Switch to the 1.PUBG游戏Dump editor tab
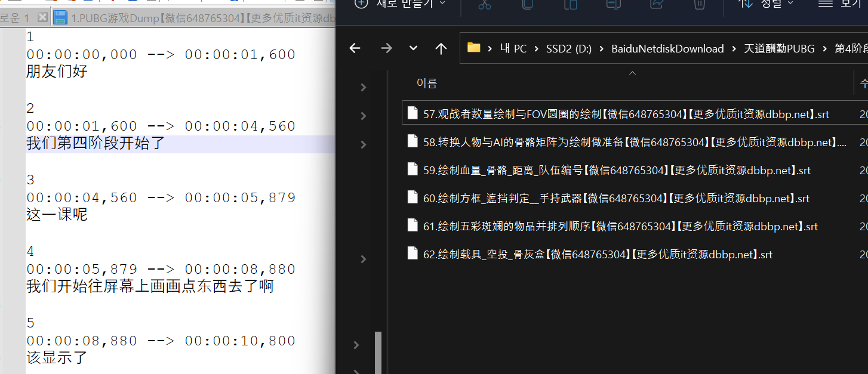The height and width of the screenshot is (374, 868). pyautogui.click(x=197, y=18)
